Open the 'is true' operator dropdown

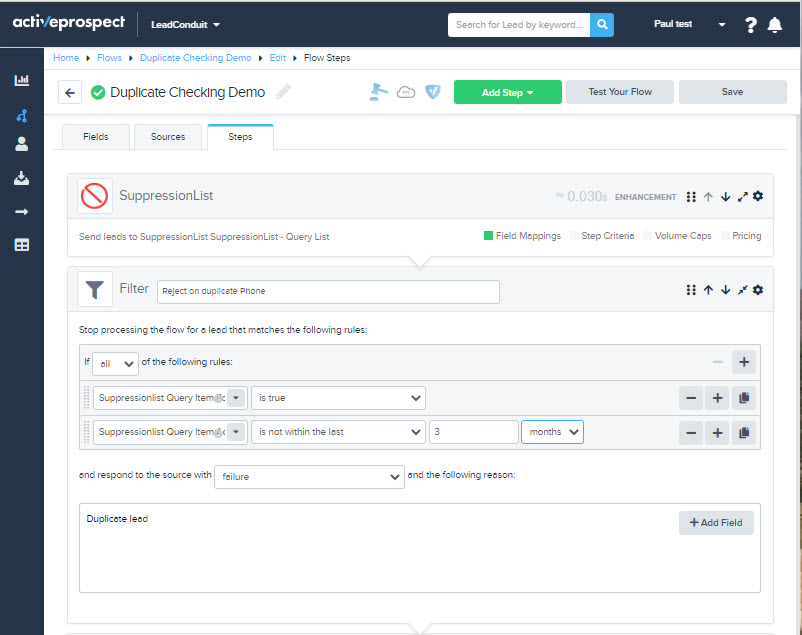click(338, 398)
